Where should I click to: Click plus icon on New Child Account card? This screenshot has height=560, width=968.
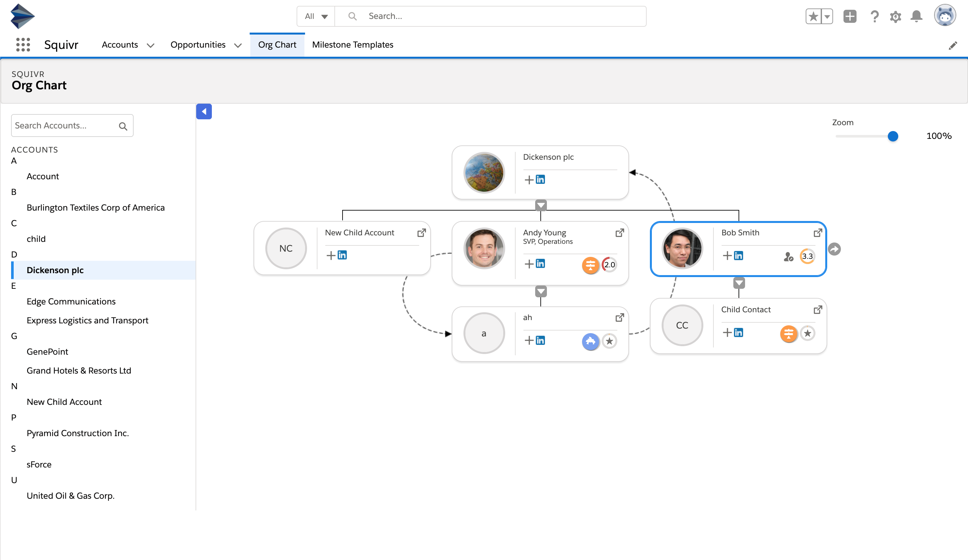(331, 255)
